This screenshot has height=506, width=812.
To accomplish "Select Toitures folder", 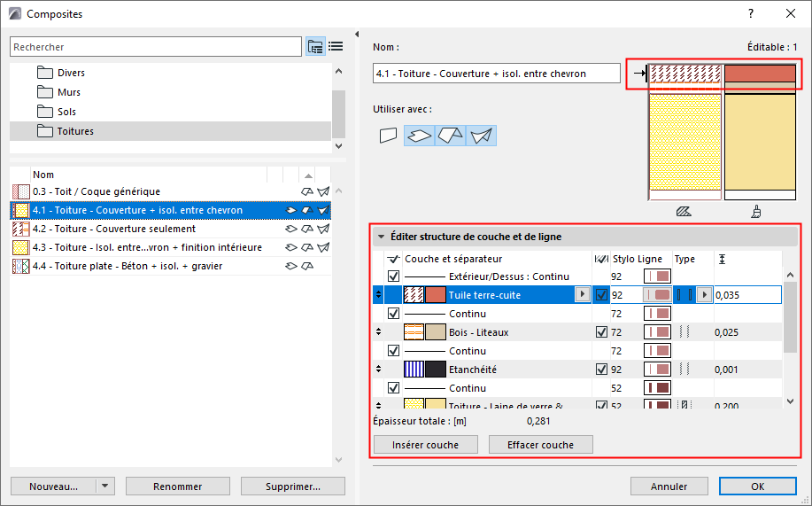I will click(x=170, y=131).
